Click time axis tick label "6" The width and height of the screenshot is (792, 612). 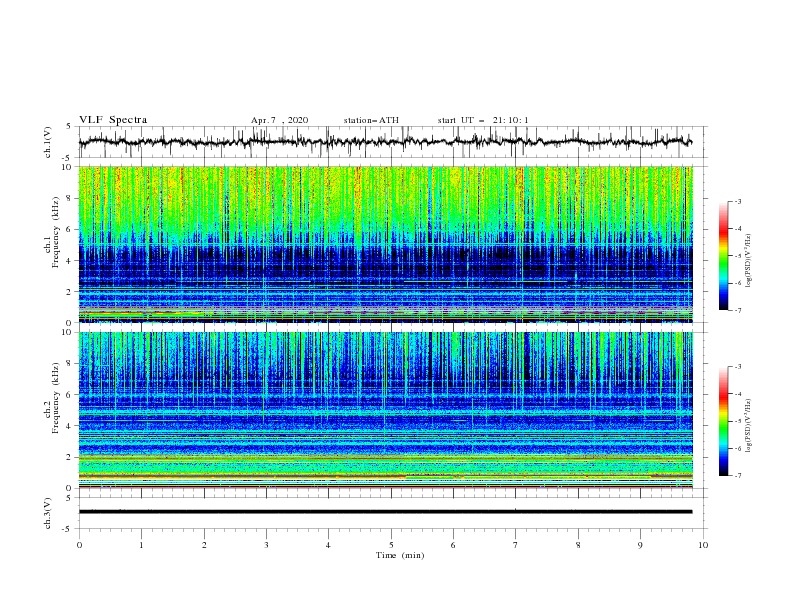coord(453,545)
